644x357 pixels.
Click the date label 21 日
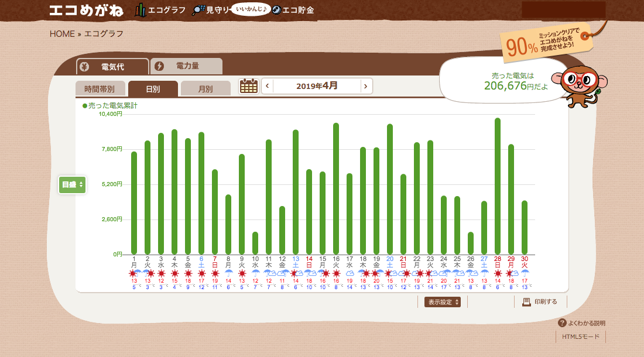pyautogui.click(x=403, y=262)
